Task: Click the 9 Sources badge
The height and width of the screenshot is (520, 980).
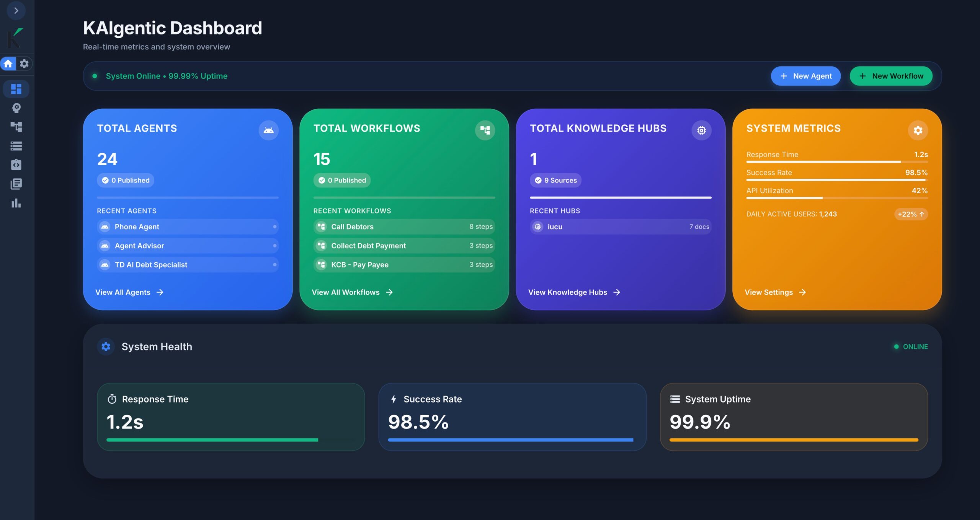Action: (x=555, y=180)
